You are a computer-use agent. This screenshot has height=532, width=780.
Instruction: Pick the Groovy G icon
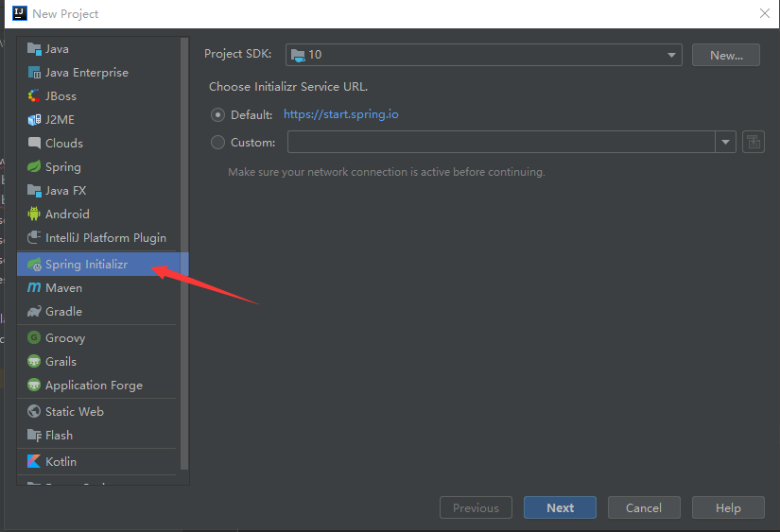click(x=34, y=337)
